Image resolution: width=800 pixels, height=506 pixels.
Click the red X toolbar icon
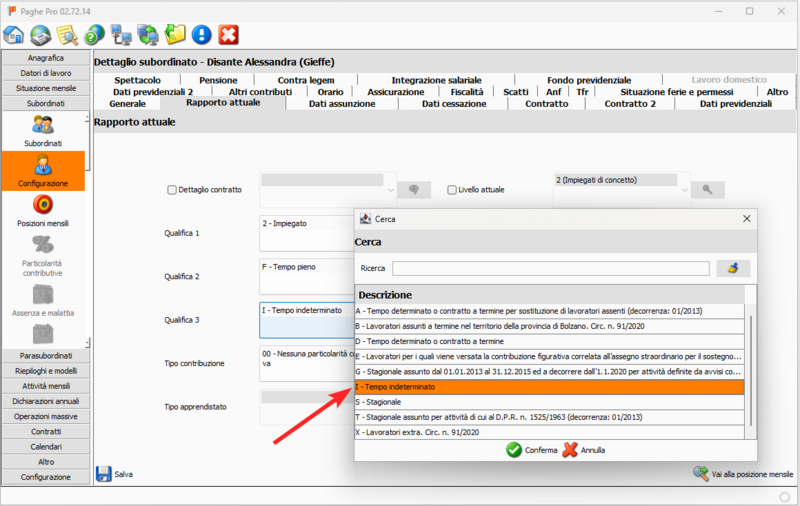pos(229,35)
